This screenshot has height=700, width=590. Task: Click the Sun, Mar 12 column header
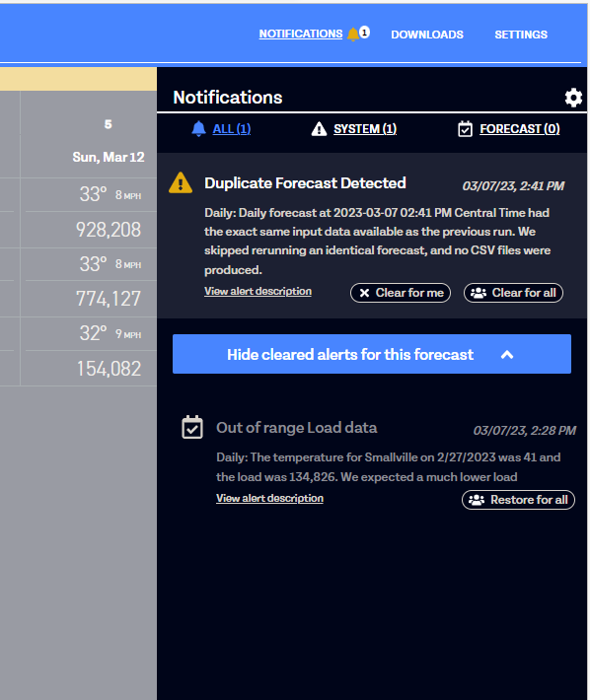[109, 157]
